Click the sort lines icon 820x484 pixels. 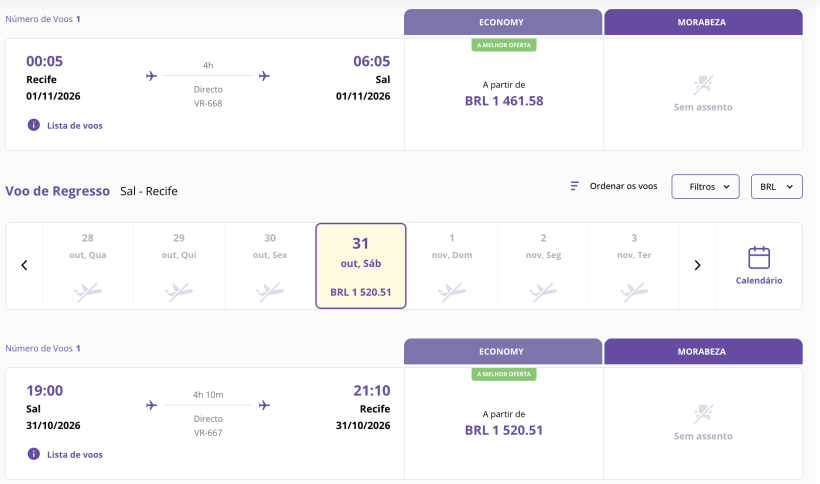pos(575,186)
